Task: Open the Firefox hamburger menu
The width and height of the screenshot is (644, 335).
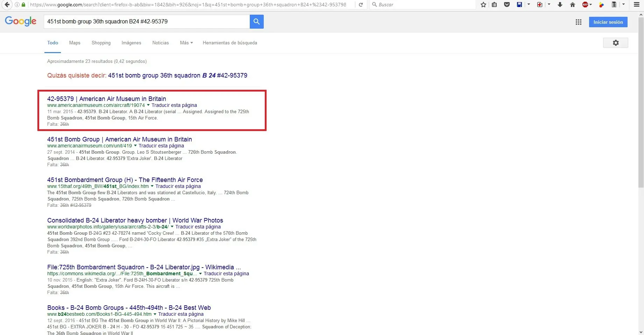Action: pyautogui.click(x=637, y=5)
